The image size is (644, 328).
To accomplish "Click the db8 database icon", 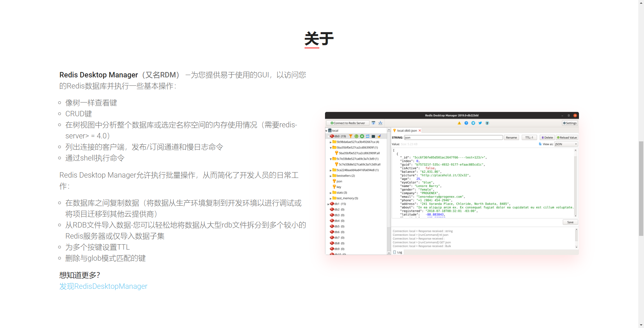I will pyautogui.click(x=332, y=243).
